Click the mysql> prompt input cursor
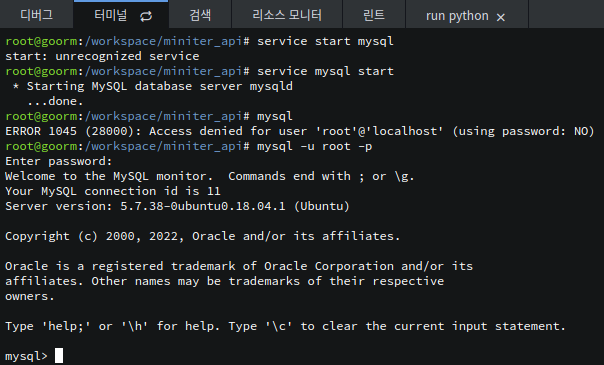Image resolution: width=604 pixels, height=365 pixels. coord(59,355)
